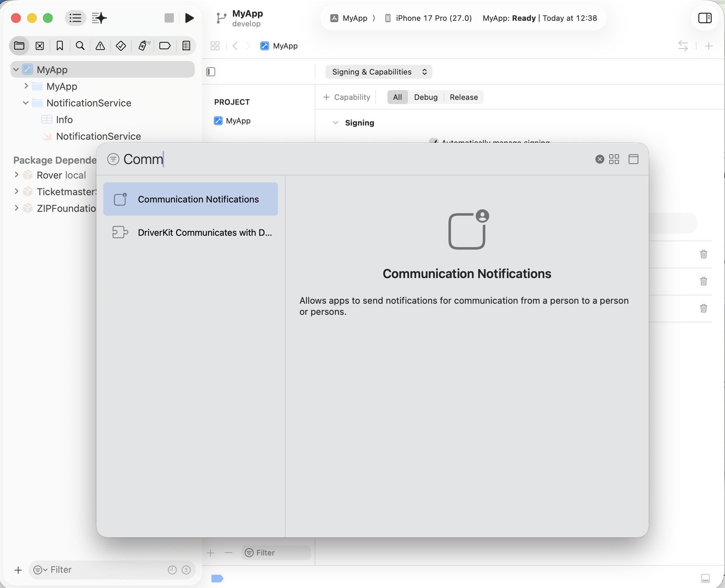Open the Test navigator diamond icon
725x588 pixels.
(121, 46)
